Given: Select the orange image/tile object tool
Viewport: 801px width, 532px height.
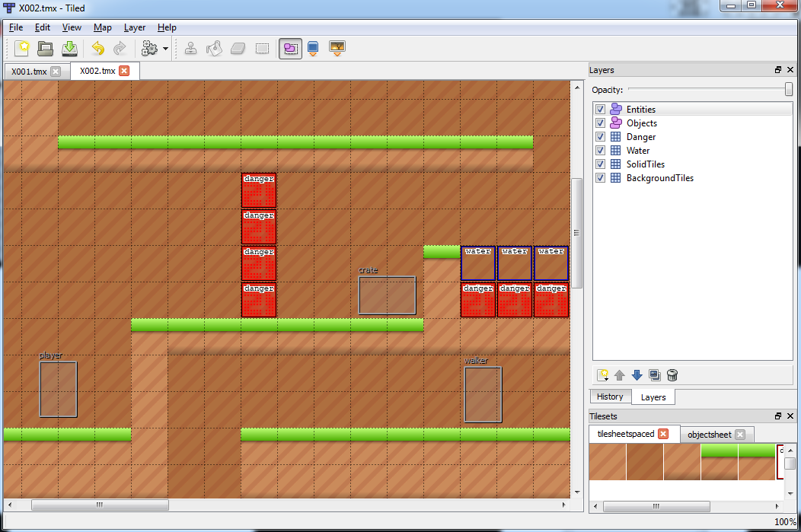Looking at the screenshot, I should [x=337, y=49].
